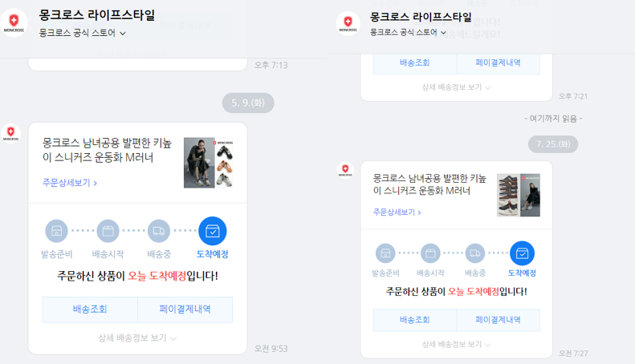The image size is (635, 364).
Task: Open 주문상세보기 link in the 5. 9. message
Action: coord(70,183)
